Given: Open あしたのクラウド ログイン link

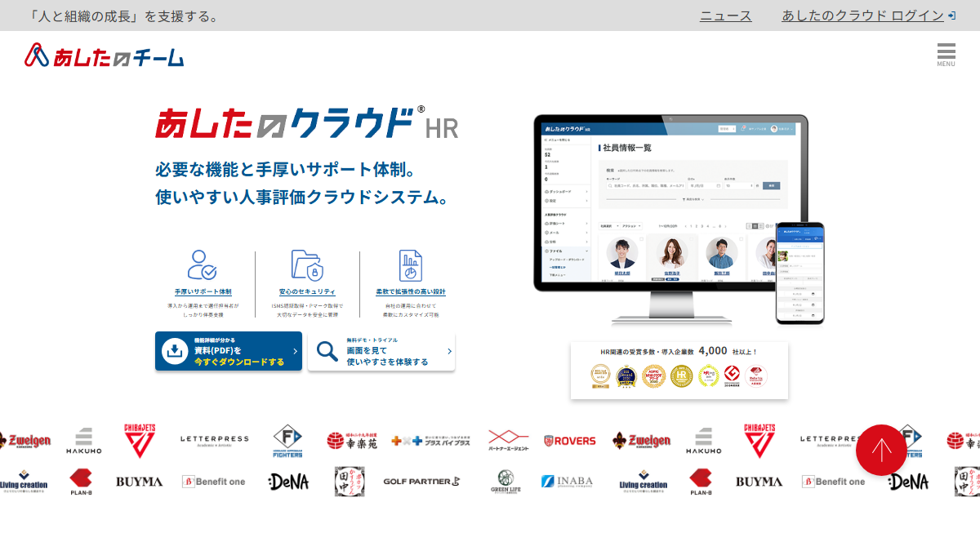Looking at the screenshot, I should [x=868, y=16].
